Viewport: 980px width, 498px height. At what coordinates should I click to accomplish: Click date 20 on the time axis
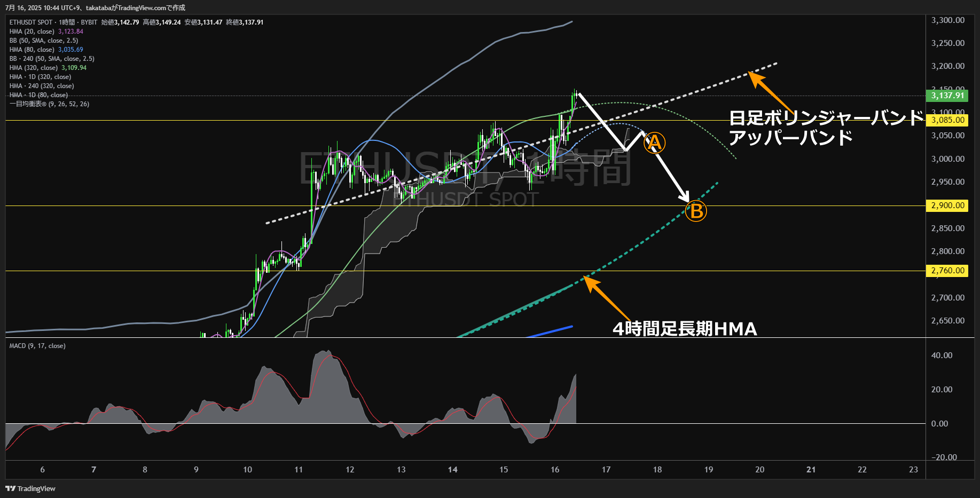click(759, 470)
